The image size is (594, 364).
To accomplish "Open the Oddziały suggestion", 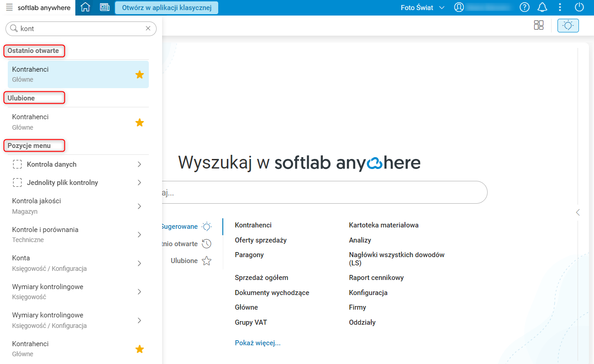I will [362, 322].
